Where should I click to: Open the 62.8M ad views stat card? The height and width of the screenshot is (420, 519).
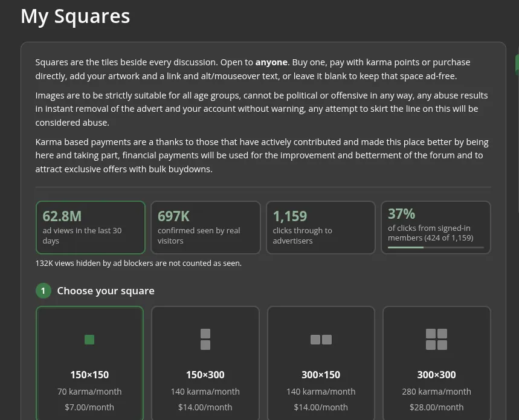pyautogui.click(x=91, y=227)
